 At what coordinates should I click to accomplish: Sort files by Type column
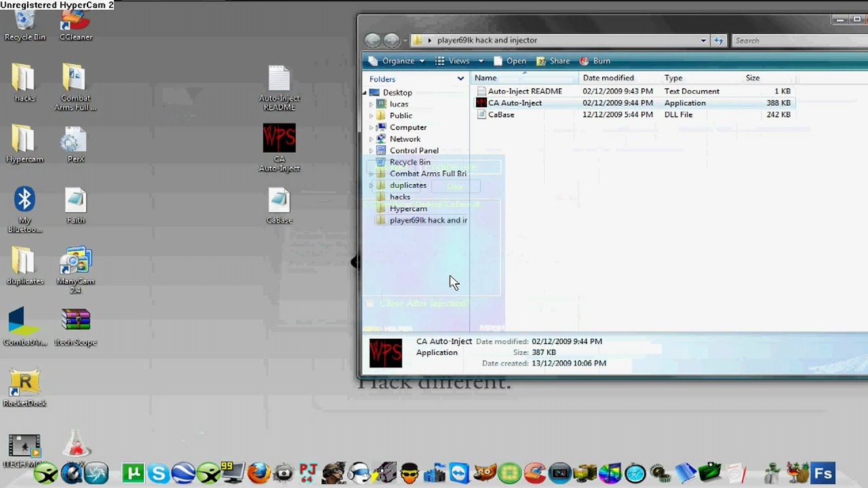(701, 78)
